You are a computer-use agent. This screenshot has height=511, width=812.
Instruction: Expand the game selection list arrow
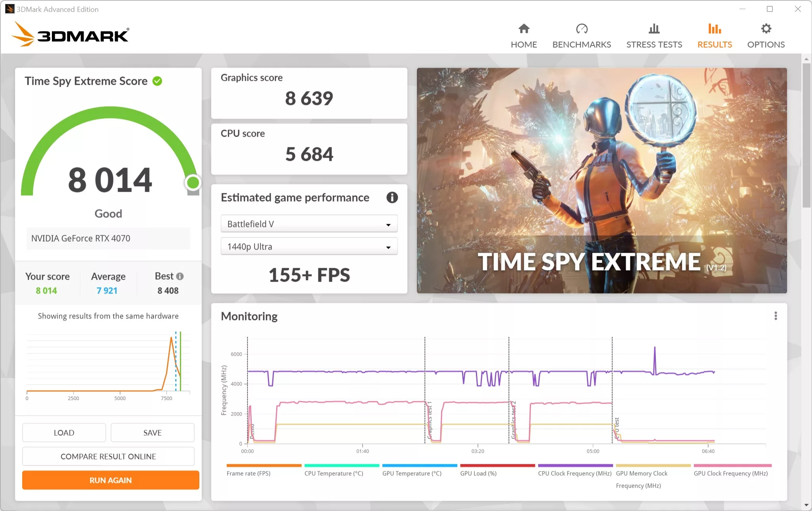click(x=388, y=224)
